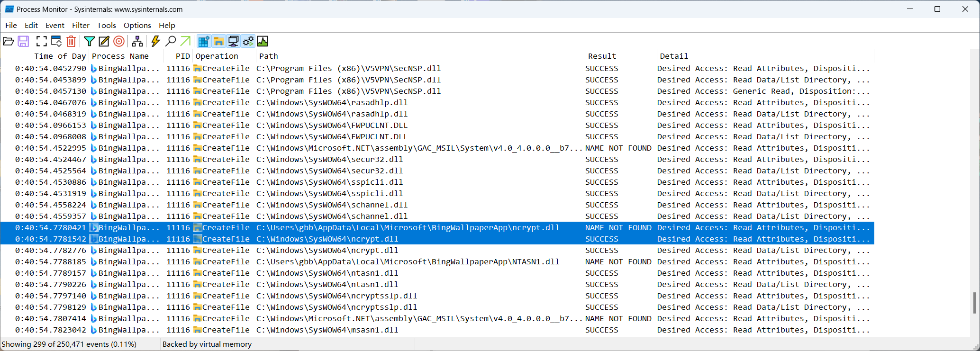This screenshot has height=351, width=980.
Task: Open the Edit menu
Action: pyautogui.click(x=31, y=25)
